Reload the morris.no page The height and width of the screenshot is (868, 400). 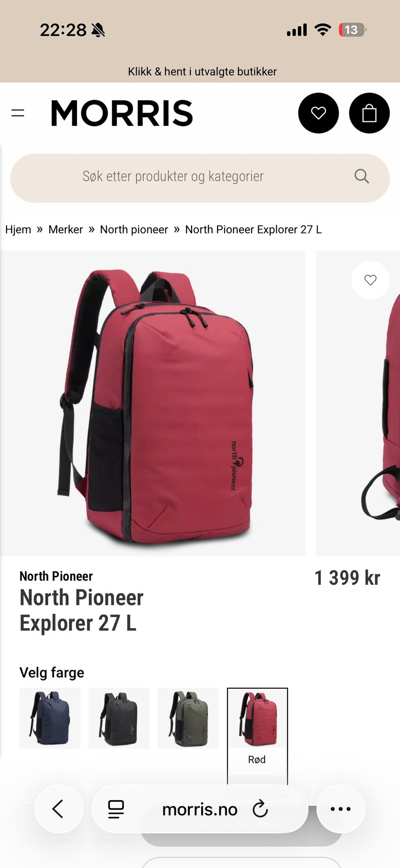point(260,809)
